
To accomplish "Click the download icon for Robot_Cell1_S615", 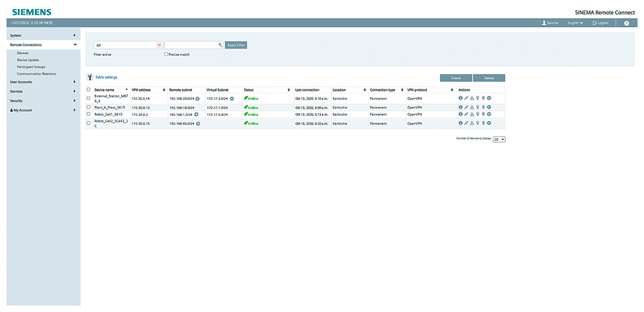I will [x=472, y=115].
